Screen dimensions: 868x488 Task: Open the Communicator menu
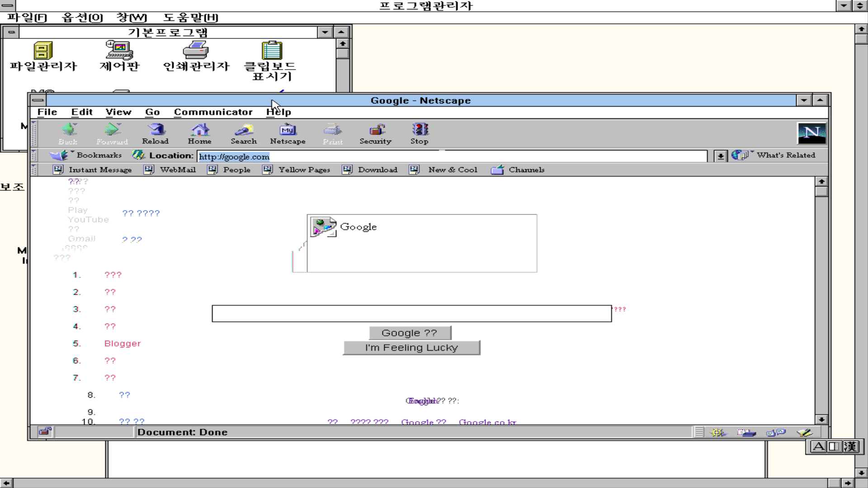[x=213, y=112]
